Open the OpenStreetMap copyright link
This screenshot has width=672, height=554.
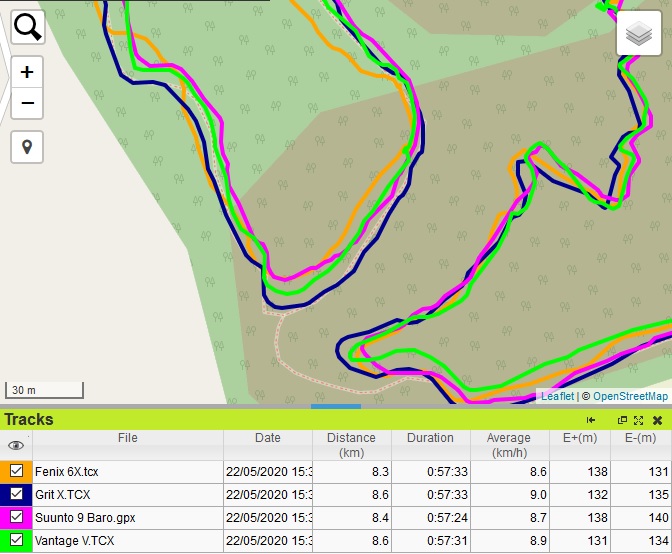coord(630,396)
